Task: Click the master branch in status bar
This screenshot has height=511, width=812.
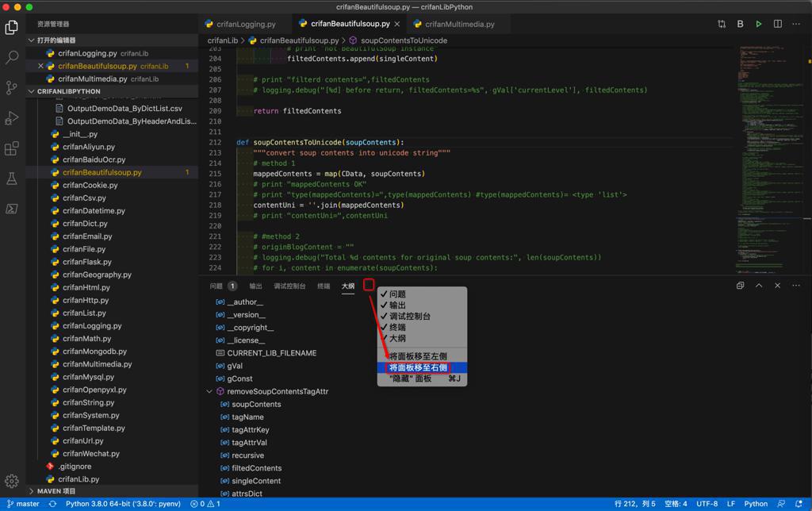Action: tap(23, 504)
